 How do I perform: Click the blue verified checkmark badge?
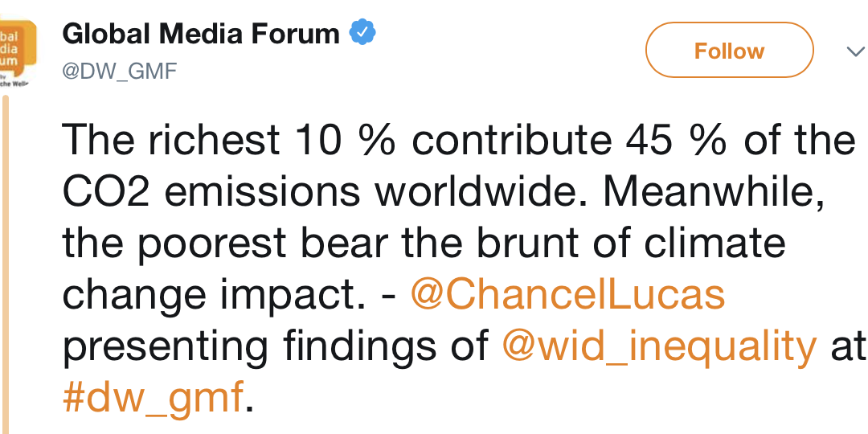pyautogui.click(x=363, y=34)
